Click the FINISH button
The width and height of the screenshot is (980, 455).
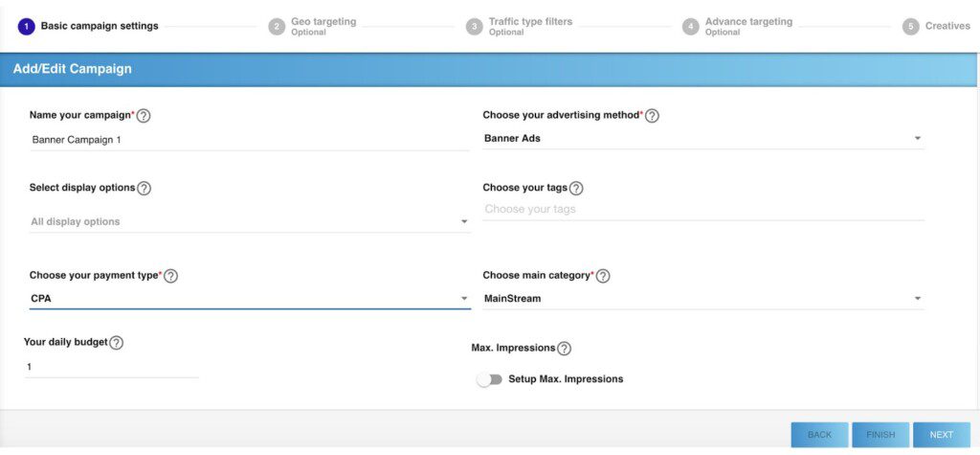[880, 435]
